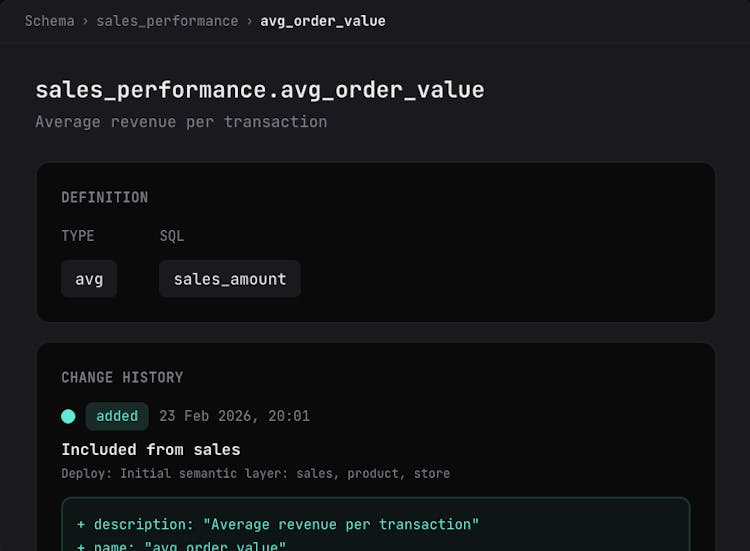Open the "Included from sales" change entry
Screen dimensions: 750x551
(x=151, y=449)
